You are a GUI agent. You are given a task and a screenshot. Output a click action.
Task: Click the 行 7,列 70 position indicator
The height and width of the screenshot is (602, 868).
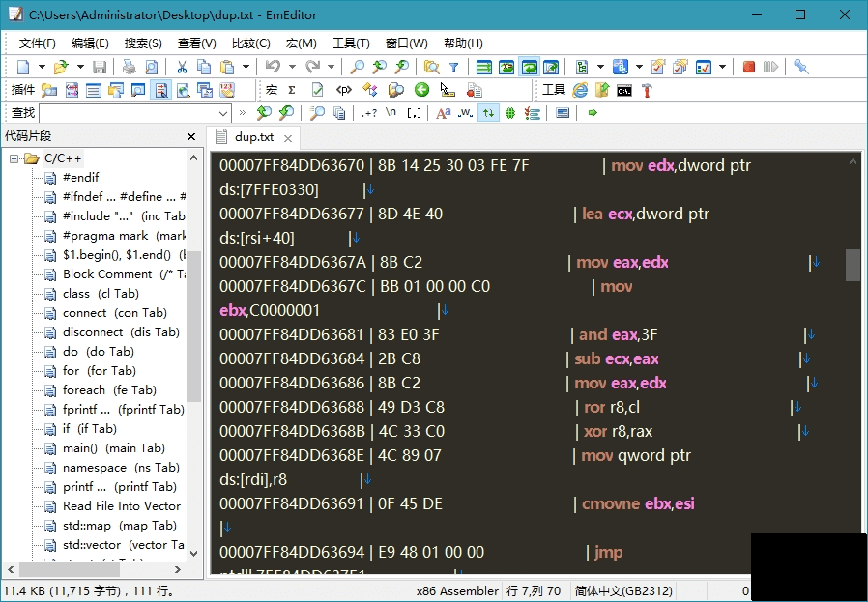534,591
